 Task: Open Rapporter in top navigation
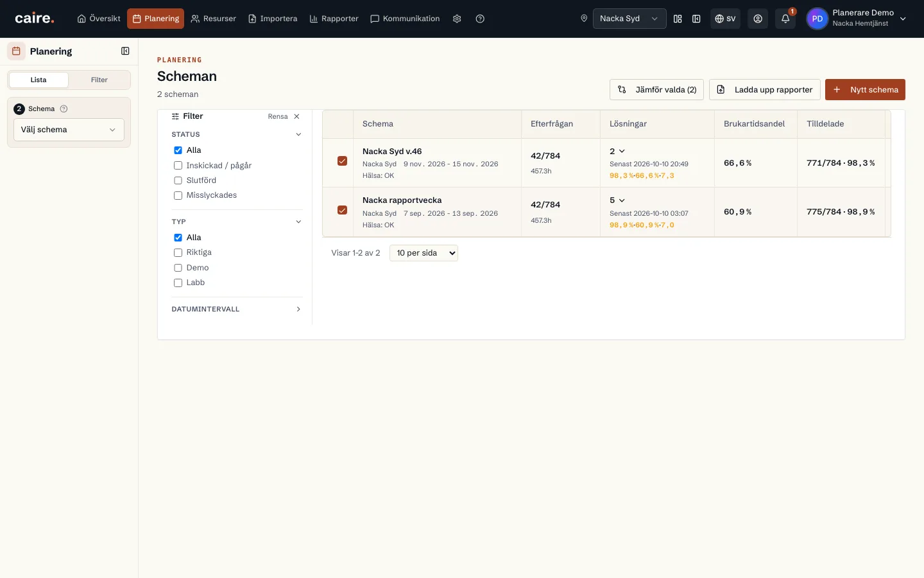click(x=334, y=19)
